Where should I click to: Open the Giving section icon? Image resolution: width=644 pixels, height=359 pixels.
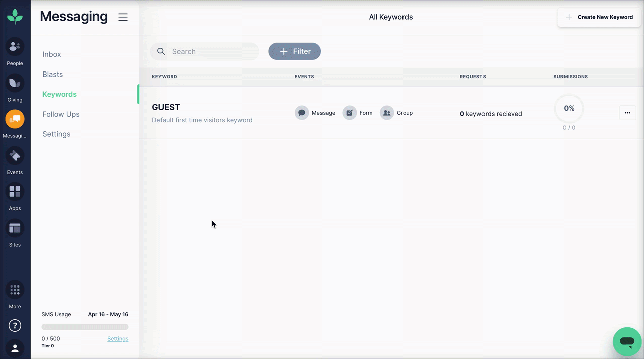point(15,83)
